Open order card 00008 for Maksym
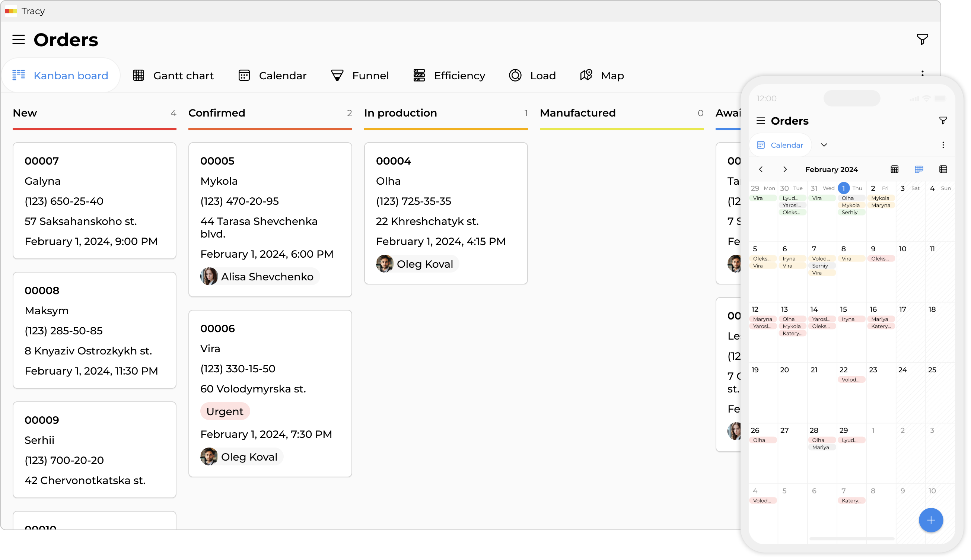The image size is (971, 560). [95, 330]
